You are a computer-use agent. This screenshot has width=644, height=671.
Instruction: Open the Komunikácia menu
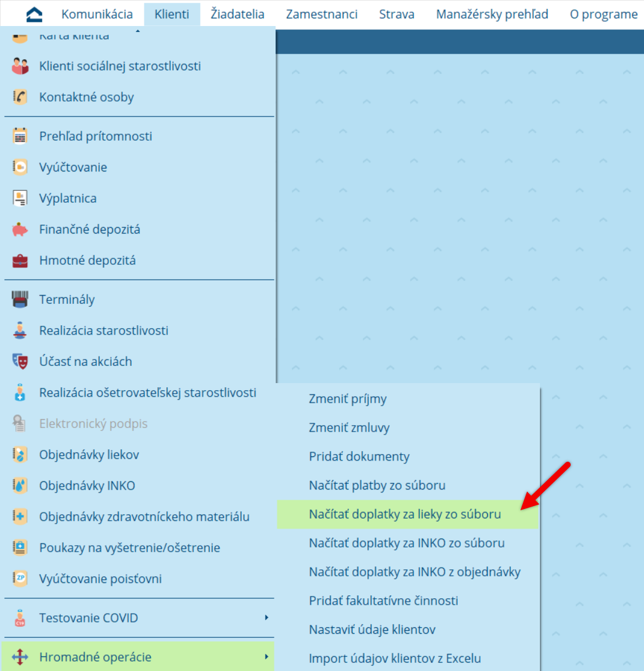coord(97,14)
